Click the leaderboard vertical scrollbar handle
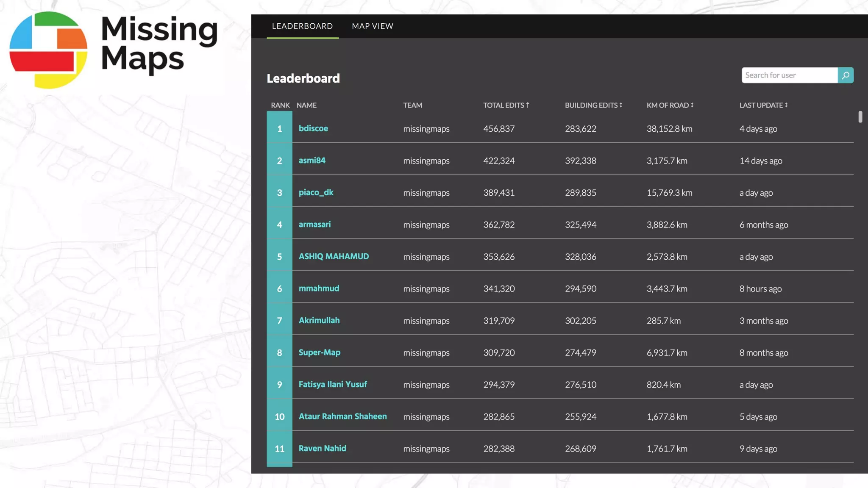Image resolution: width=868 pixels, height=488 pixels. tap(860, 117)
